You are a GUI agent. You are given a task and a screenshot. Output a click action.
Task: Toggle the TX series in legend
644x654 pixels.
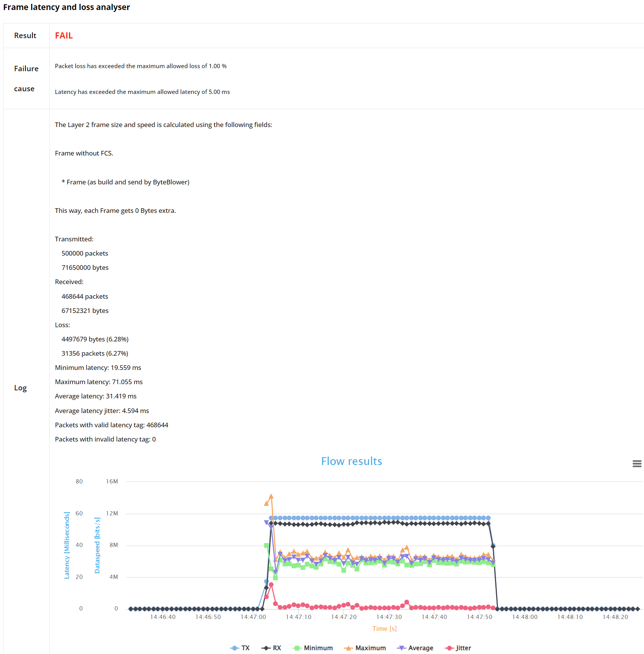pyautogui.click(x=240, y=648)
